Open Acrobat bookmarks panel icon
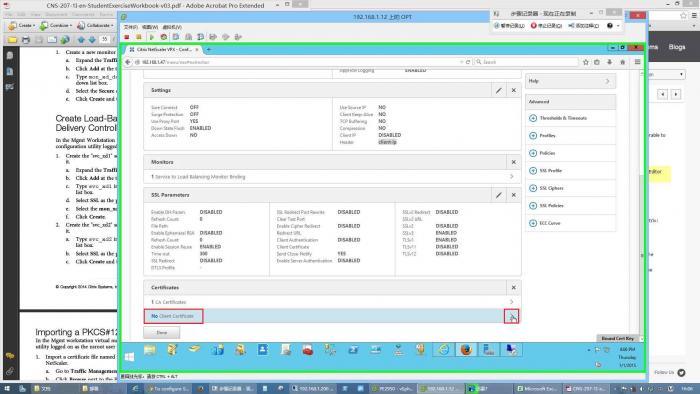This screenshot has height=394, width=700. 10,71
